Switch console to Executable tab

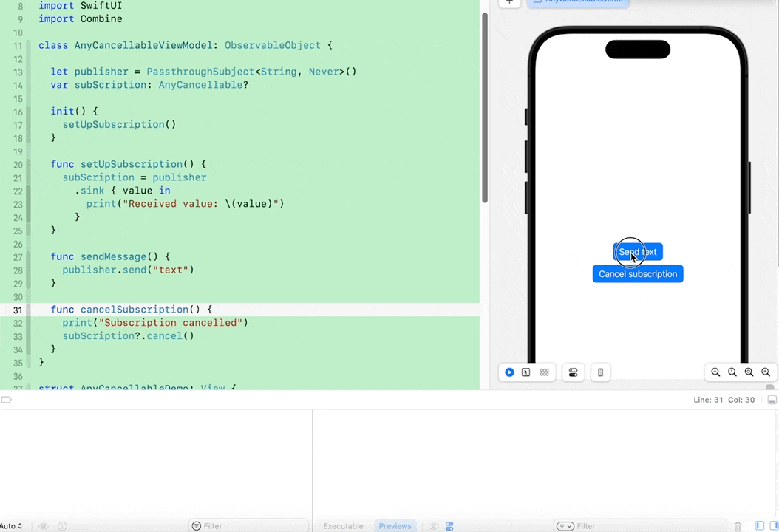pyautogui.click(x=343, y=526)
